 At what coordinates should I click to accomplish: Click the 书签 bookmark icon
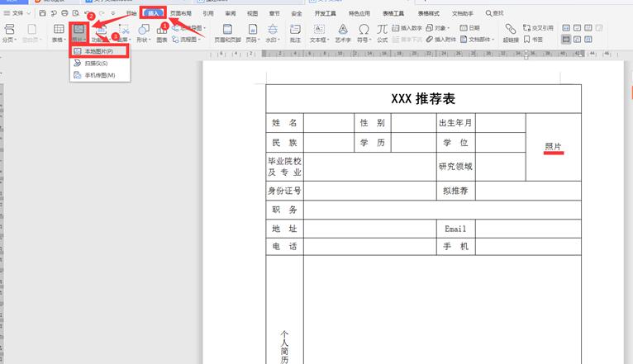[x=527, y=40]
